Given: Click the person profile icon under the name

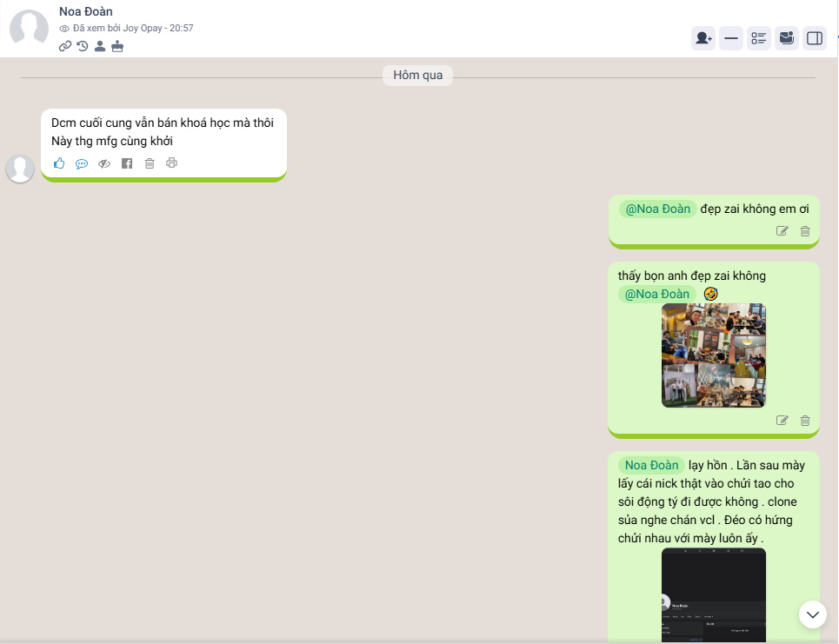Looking at the screenshot, I should [x=100, y=46].
